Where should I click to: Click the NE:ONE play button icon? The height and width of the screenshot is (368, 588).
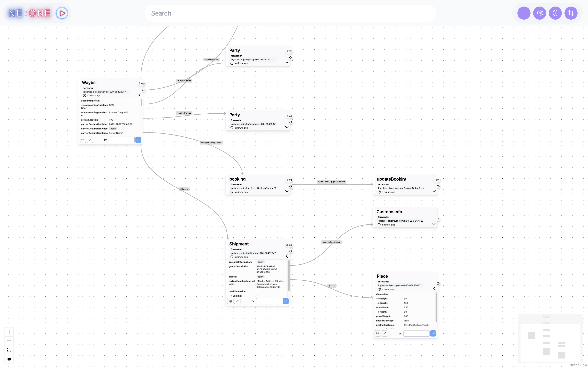(x=62, y=13)
